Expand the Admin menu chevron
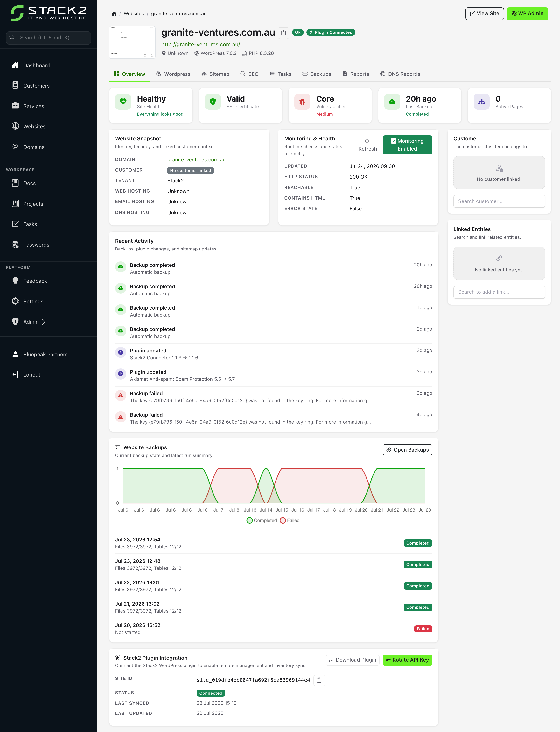The width and height of the screenshot is (560, 732). (44, 322)
